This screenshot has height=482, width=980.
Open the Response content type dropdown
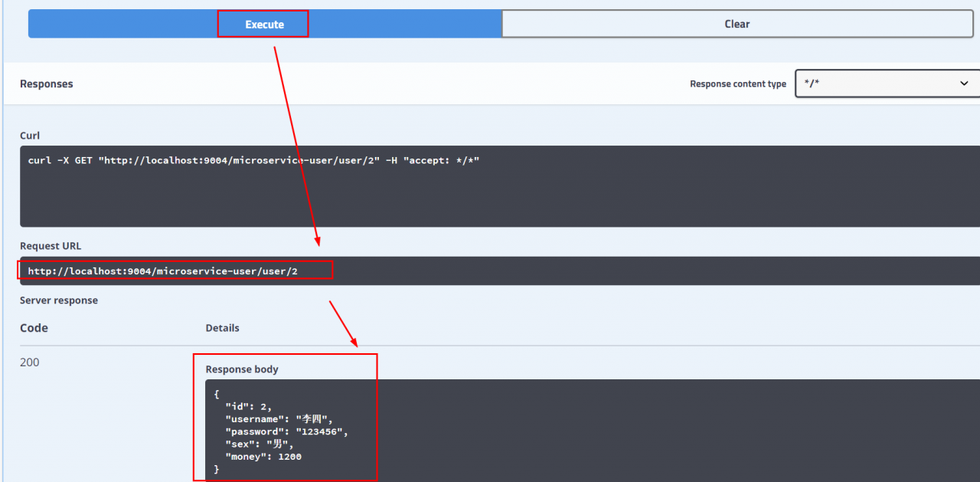pyautogui.click(x=887, y=84)
